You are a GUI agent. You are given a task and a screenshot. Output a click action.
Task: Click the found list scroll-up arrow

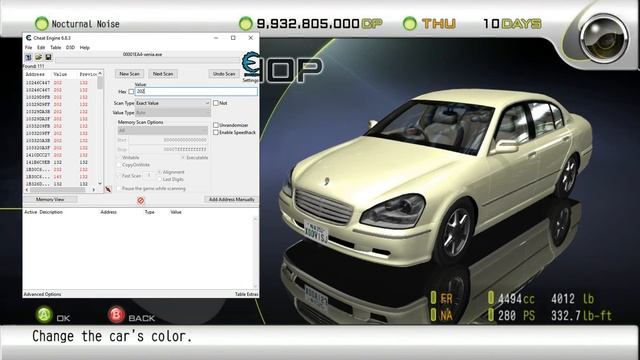click(x=100, y=73)
